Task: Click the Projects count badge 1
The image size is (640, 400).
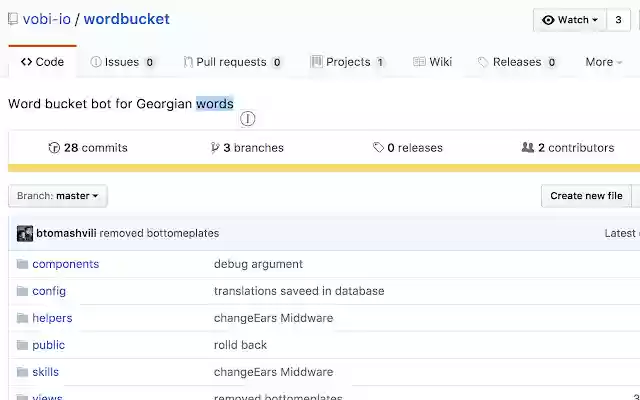Action: tap(380, 62)
